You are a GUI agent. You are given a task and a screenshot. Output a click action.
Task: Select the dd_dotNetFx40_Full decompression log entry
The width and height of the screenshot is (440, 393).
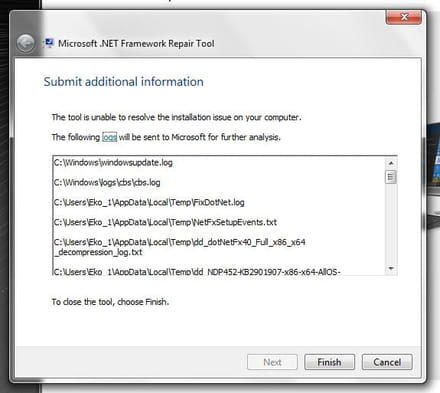pyautogui.click(x=180, y=247)
